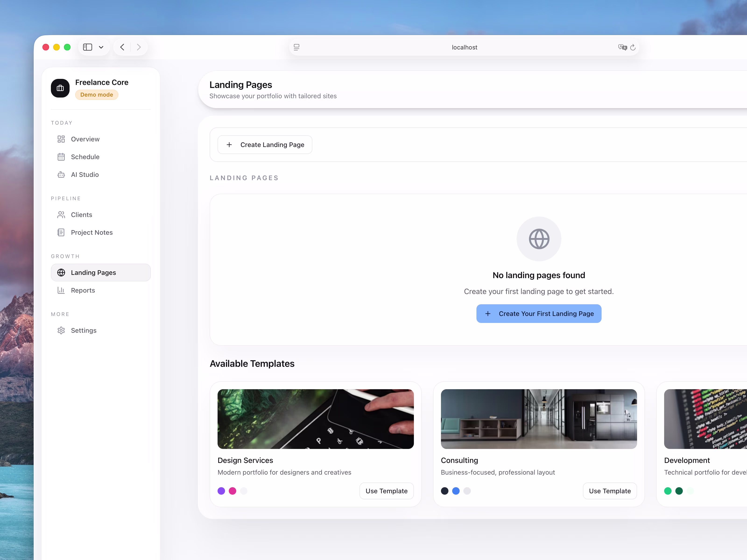Toggle the browser sidebar panel icon
Viewport: 747px width, 560px height.
point(88,47)
